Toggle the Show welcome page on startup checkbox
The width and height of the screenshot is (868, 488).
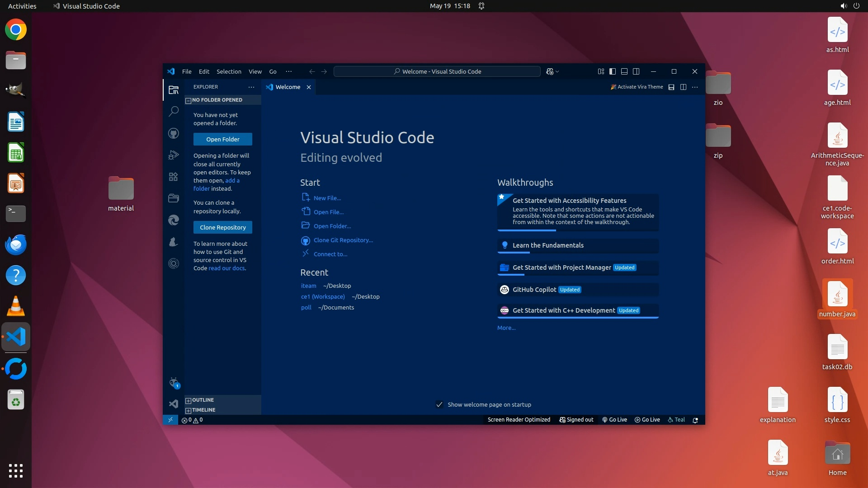click(439, 404)
